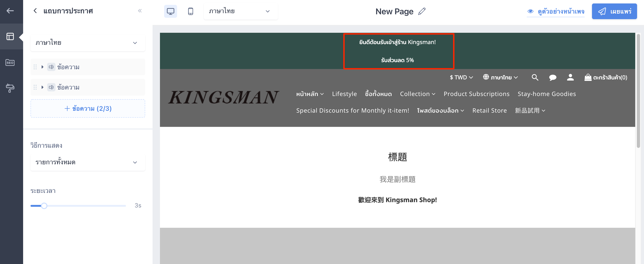Click text block icon of first ข้อความ
The width and height of the screenshot is (644, 264).
point(51,67)
